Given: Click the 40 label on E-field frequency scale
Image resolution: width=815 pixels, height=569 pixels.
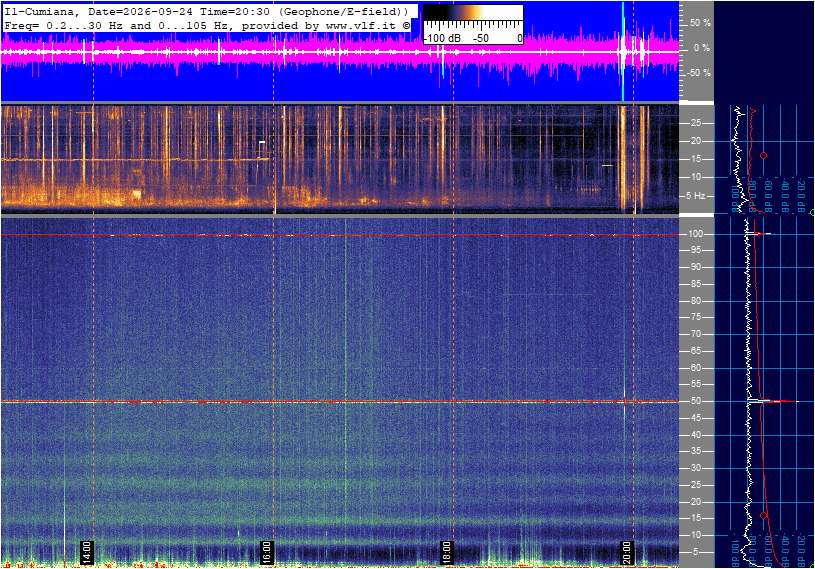Looking at the screenshot, I should tap(695, 435).
